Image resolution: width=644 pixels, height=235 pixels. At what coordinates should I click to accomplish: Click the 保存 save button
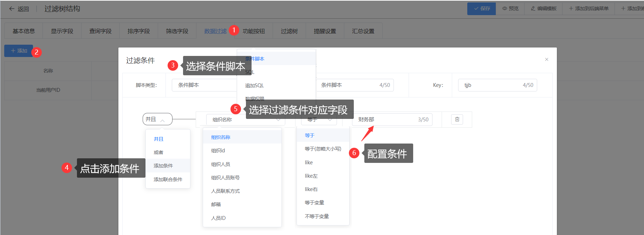point(481,8)
